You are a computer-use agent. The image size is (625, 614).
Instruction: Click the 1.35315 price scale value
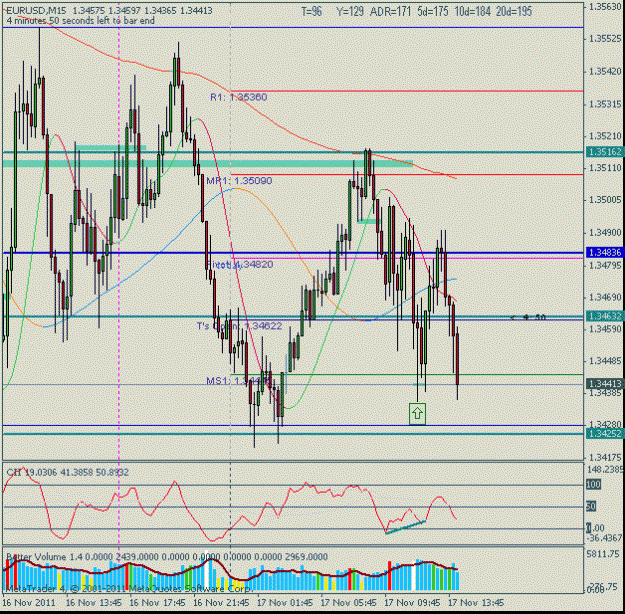pos(605,104)
